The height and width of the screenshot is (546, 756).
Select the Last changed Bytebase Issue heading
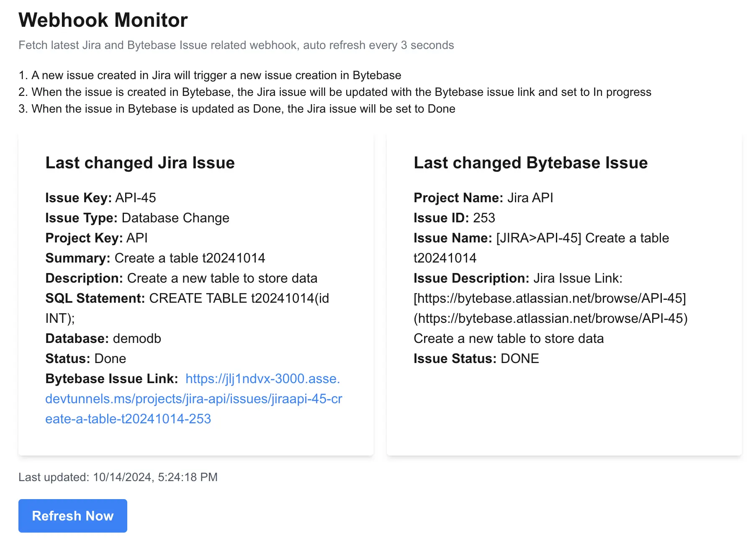click(530, 163)
